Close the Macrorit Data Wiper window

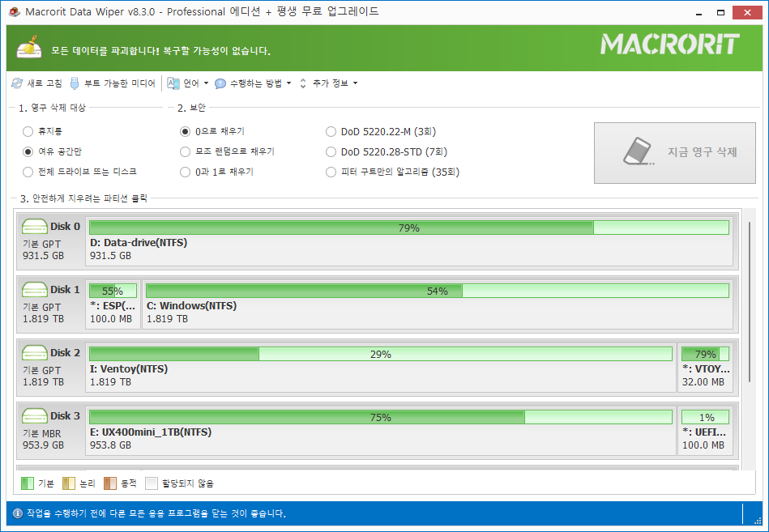(x=747, y=13)
